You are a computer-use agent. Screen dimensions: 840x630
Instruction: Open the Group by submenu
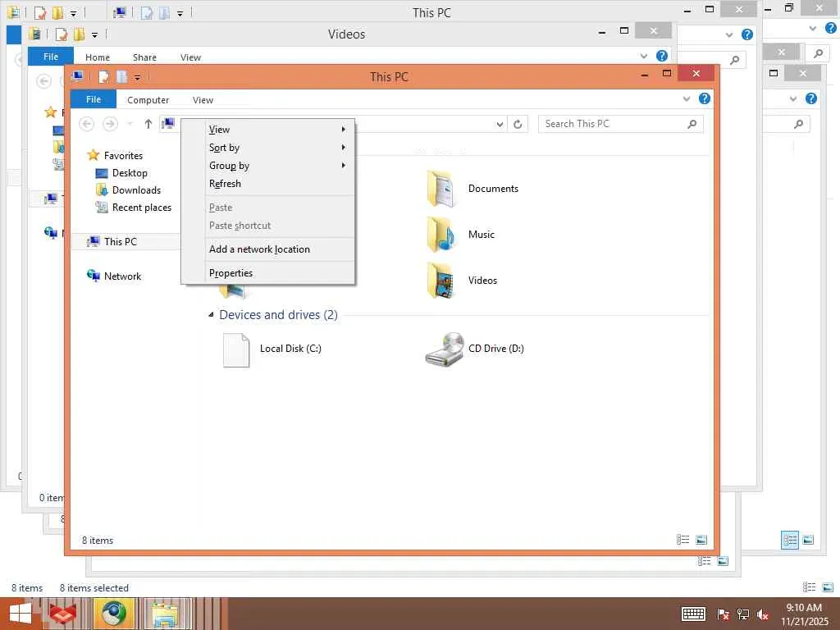[x=268, y=166]
